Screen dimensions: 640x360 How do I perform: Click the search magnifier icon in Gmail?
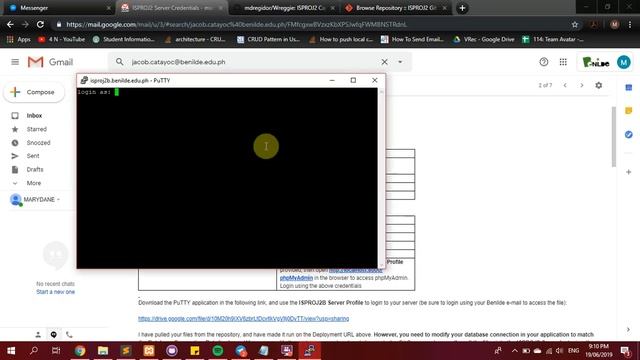pos(119,62)
